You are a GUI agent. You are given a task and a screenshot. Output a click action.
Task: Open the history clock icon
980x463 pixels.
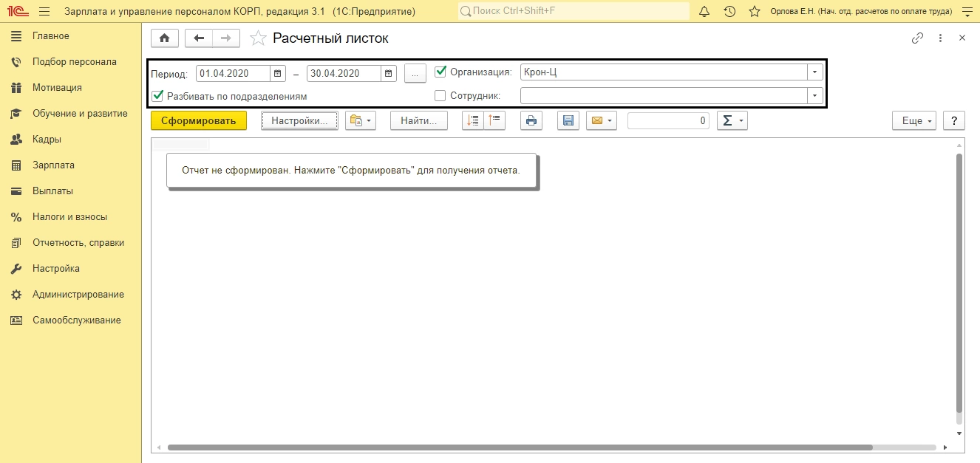tap(729, 12)
